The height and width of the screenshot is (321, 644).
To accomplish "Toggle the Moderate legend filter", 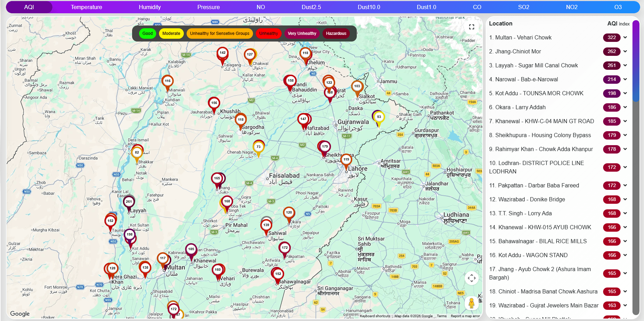I will click(x=171, y=33).
